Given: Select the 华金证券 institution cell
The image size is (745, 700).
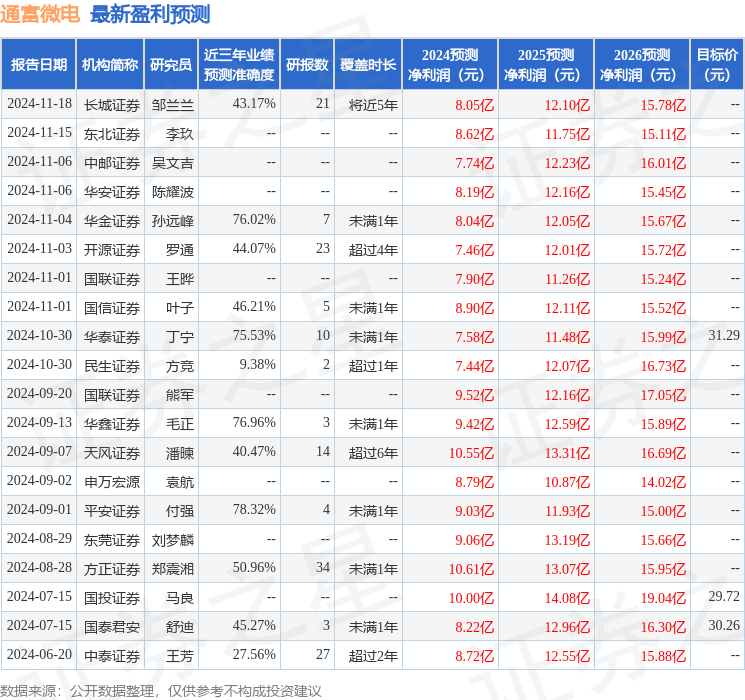Looking at the screenshot, I should (x=112, y=221).
